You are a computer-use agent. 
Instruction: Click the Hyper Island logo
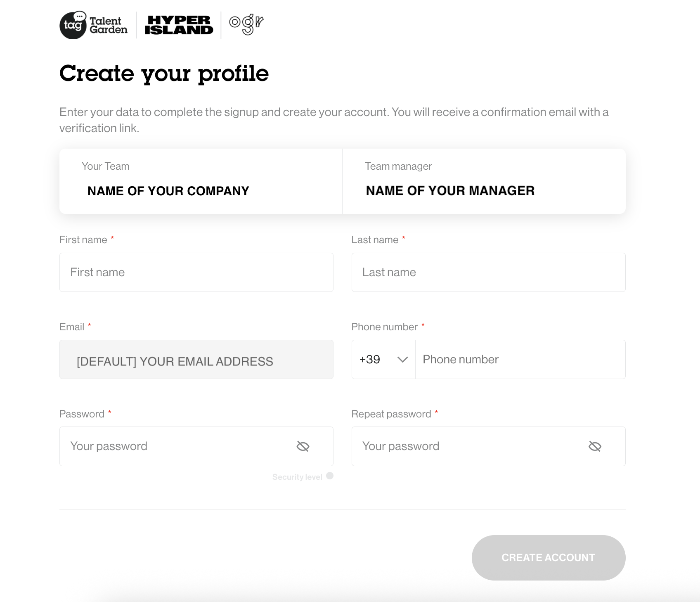(x=179, y=25)
